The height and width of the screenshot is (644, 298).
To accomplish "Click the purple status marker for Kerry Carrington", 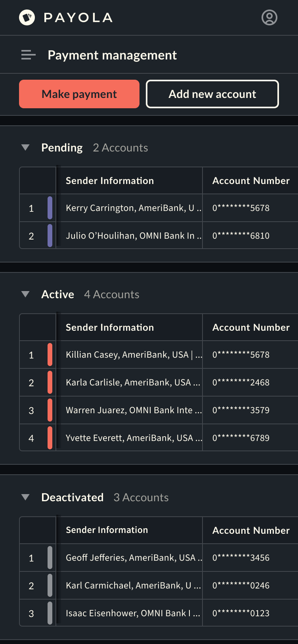I will click(x=50, y=208).
